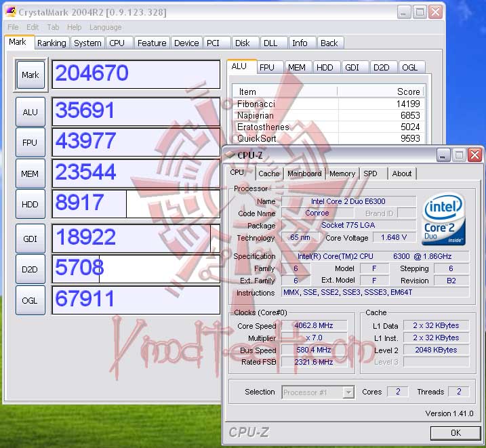This screenshot has height=448, width=486.
Task: Click the Level 2 cache value 2048 KBytes
Action: 436,350
